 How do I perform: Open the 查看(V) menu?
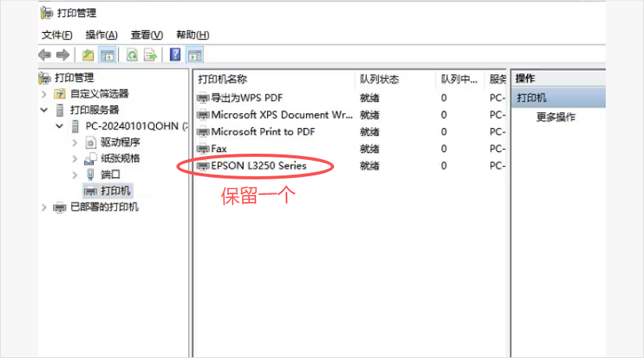click(x=147, y=35)
